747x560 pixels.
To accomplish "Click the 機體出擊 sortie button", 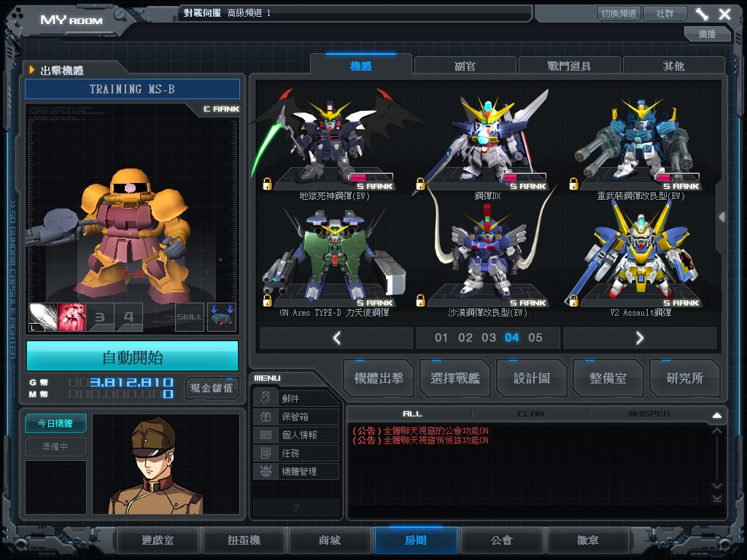I will pos(379,378).
